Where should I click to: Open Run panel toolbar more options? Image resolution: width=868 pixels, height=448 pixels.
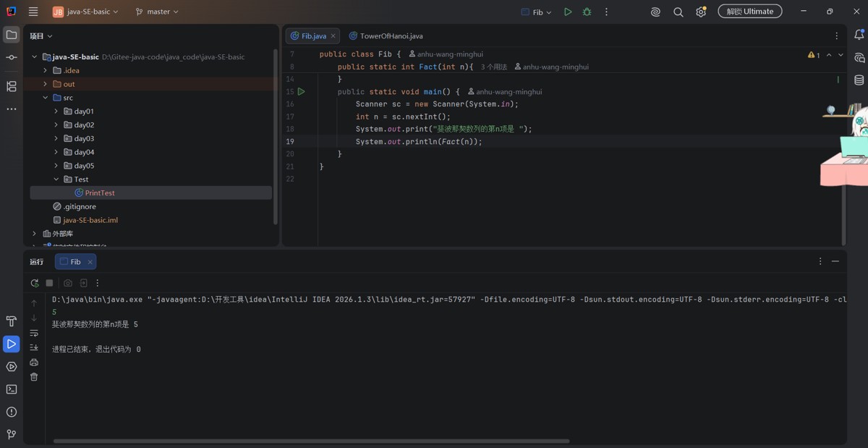[x=98, y=283]
